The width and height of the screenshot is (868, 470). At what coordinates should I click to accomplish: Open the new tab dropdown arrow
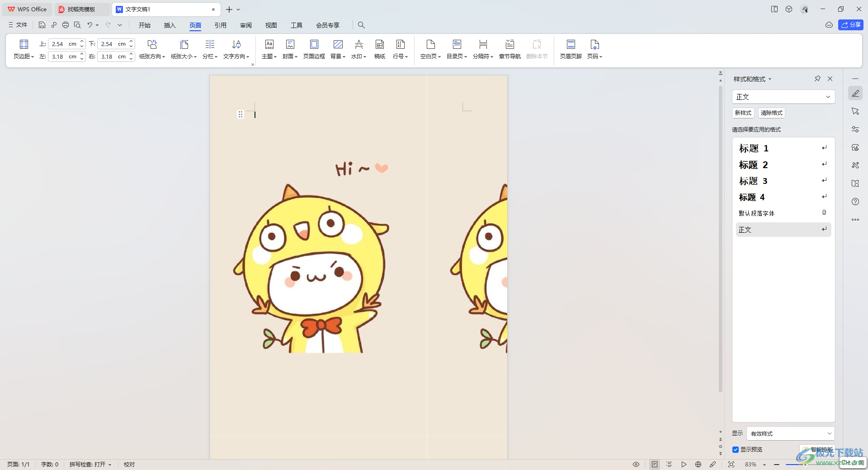(x=238, y=9)
